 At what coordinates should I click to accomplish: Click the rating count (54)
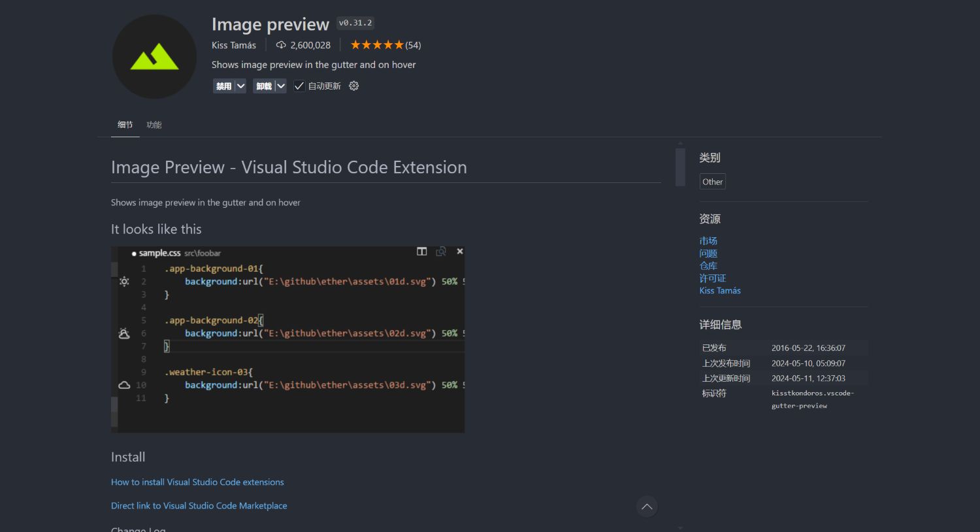pos(413,45)
